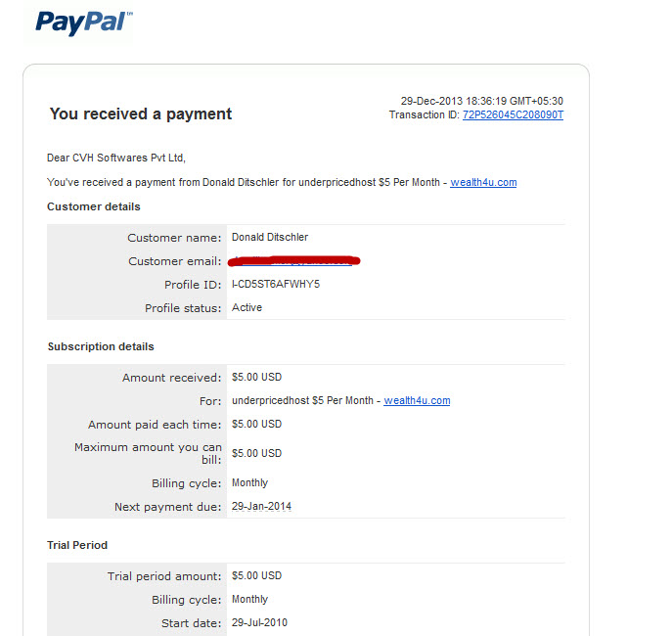Open wealth4u.com link in subscription details

tap(417, 400)
